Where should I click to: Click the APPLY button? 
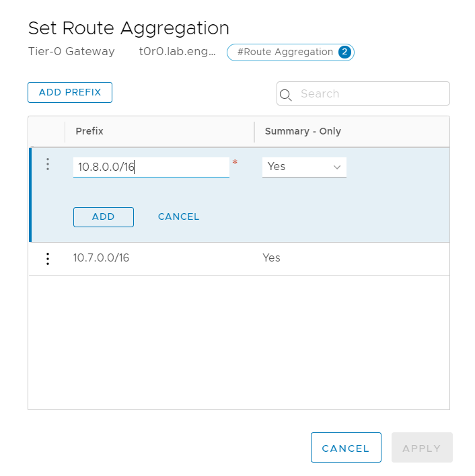422,448
